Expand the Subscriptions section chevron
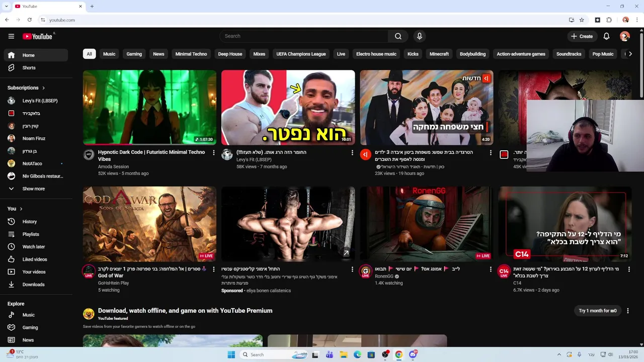The height and width of the screenshot is (362, 644). [43, 88]
